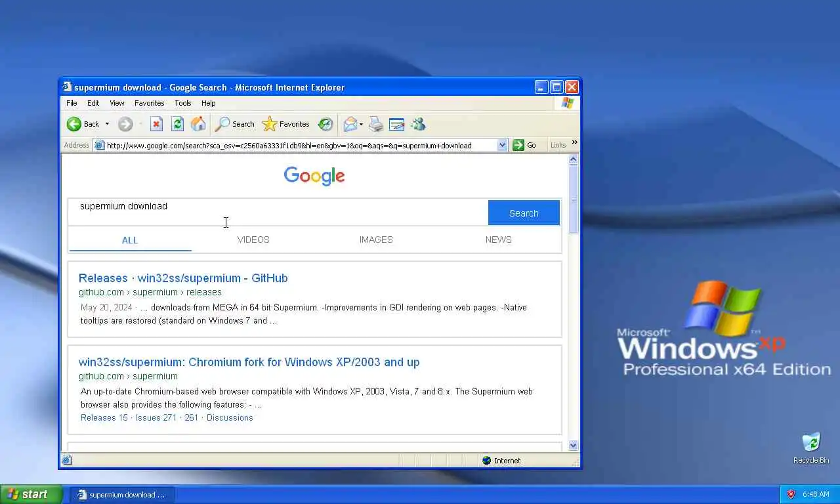Open the Search pane from the toolbar
Image resolution: width=840 pixels, height=504 pixels.
tap(235, 124)
